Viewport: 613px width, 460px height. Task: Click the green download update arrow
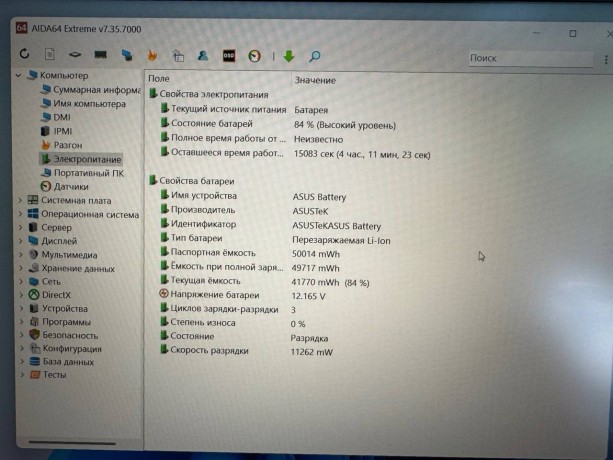[x=289, y=56]
